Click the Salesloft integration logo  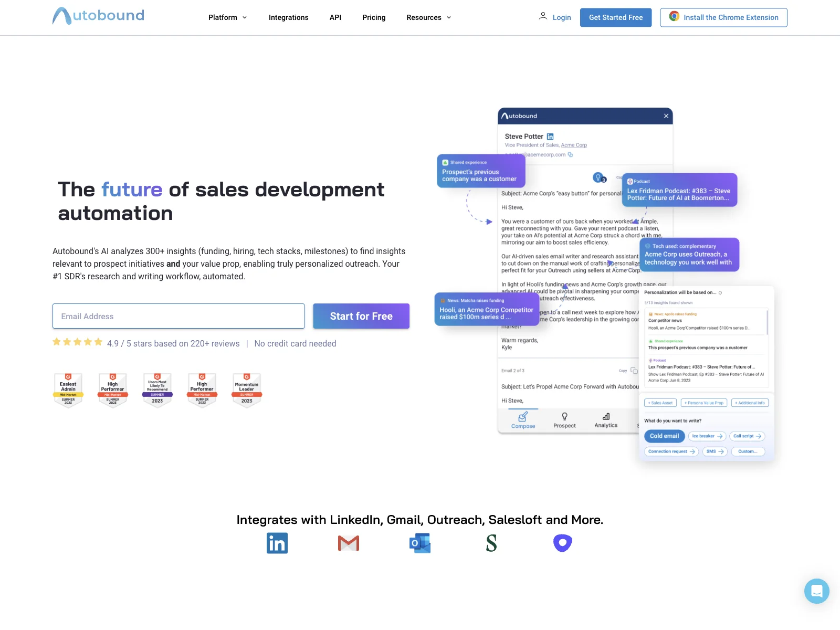tap(491, 543)
